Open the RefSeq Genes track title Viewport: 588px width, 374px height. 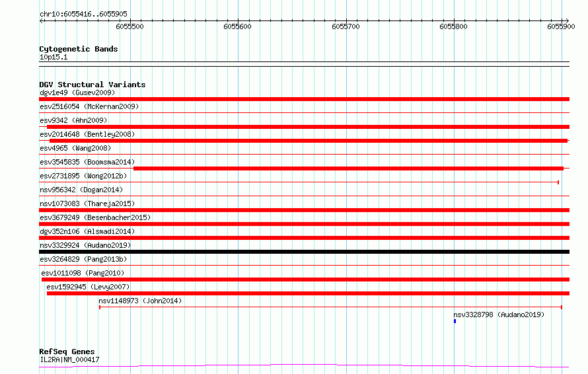coord(67,352)
